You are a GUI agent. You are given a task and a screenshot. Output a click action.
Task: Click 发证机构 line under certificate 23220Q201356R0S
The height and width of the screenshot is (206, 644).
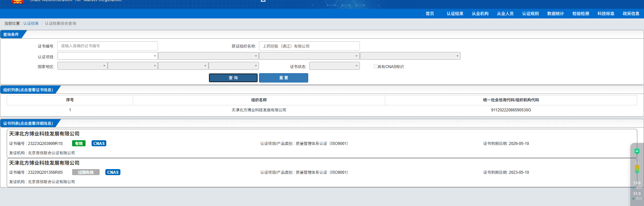[42, 182]
